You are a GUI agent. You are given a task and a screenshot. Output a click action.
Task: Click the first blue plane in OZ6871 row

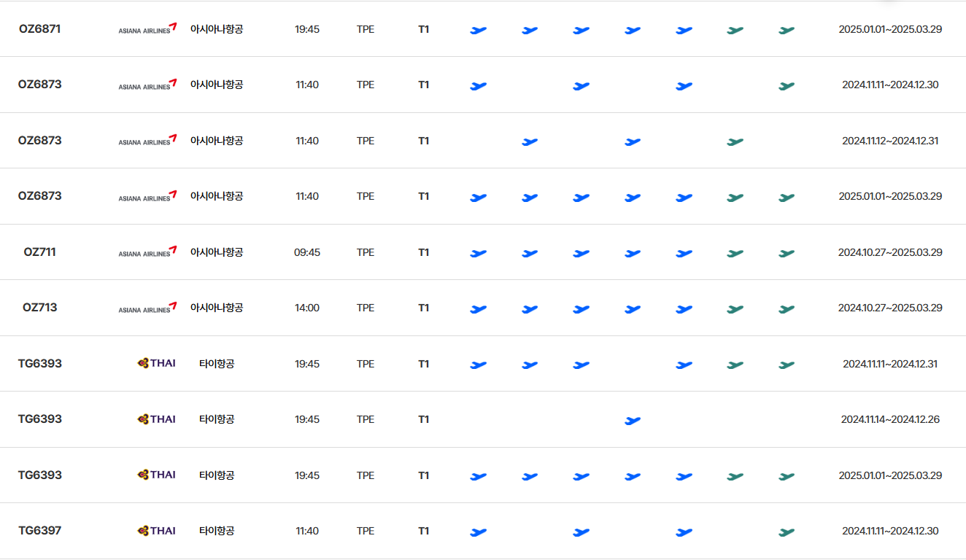(x=478, y=31)
